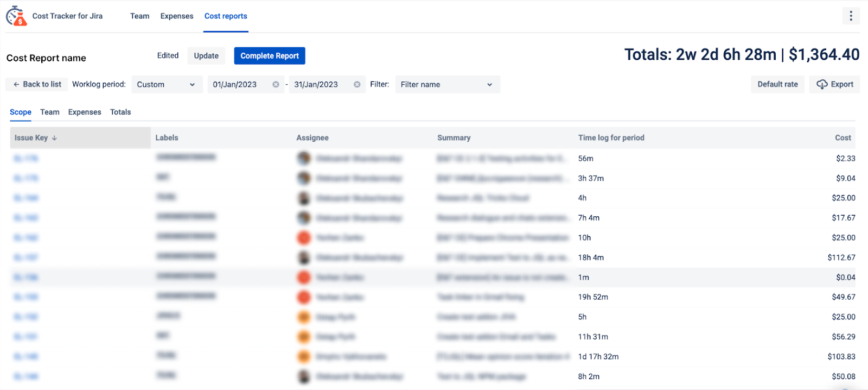Switch to the Totals tab

(120, 112)
